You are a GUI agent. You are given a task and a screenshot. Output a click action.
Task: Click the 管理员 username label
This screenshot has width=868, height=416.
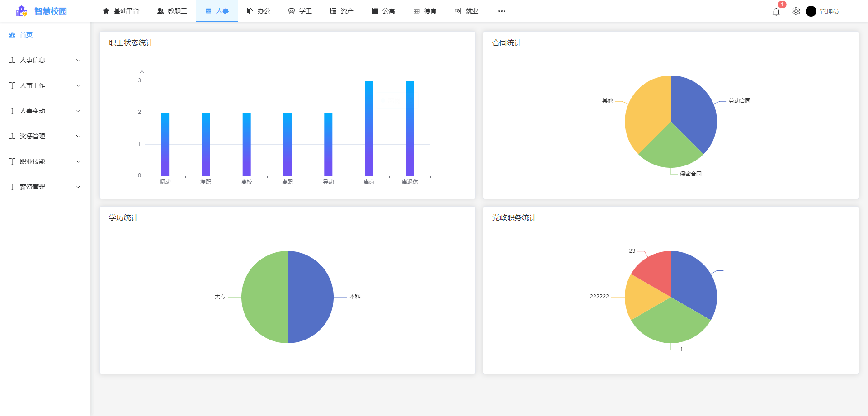pos(829,11)
